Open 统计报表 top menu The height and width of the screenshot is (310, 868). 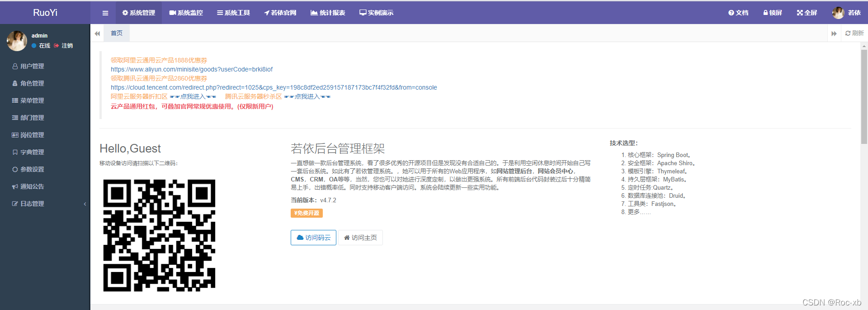point(328,13)
